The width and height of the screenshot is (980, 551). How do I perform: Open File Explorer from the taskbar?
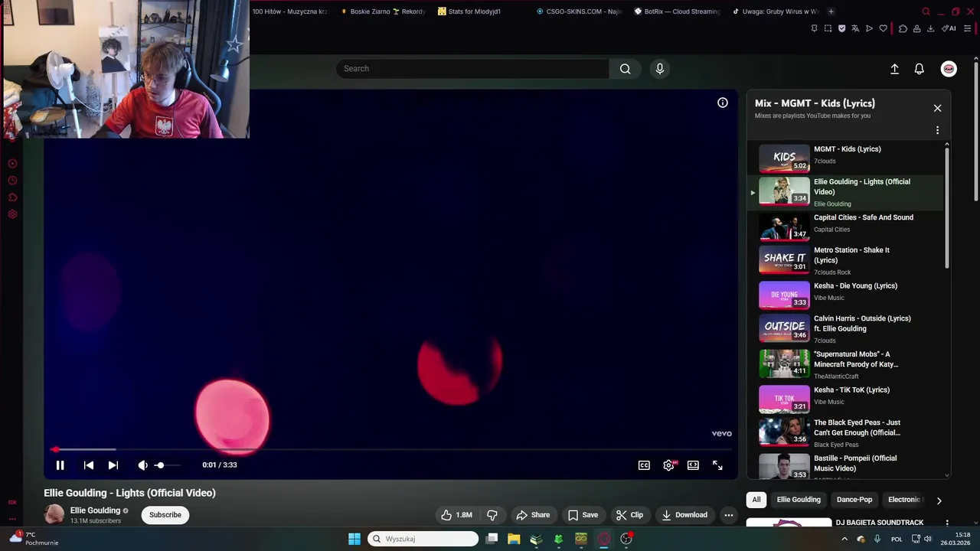[514, 539]
